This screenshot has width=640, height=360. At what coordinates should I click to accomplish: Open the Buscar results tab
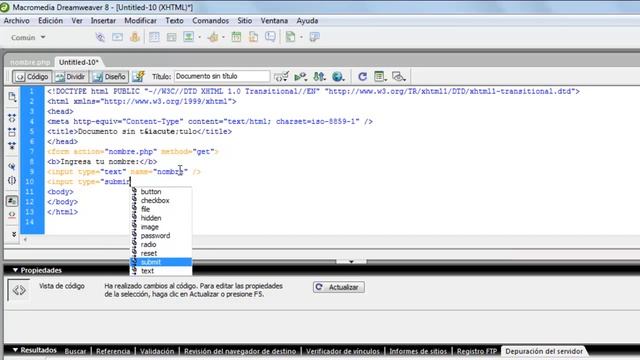[x=76, y=351]
